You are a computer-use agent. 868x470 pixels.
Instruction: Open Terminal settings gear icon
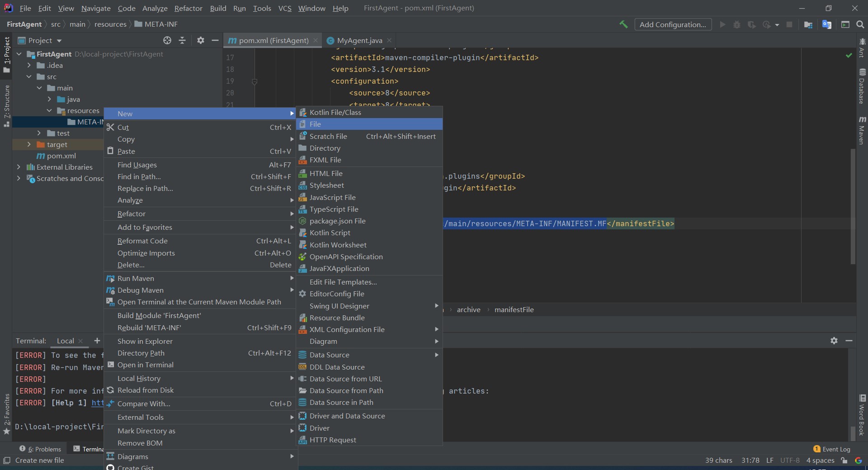click(x=834, y=341)
